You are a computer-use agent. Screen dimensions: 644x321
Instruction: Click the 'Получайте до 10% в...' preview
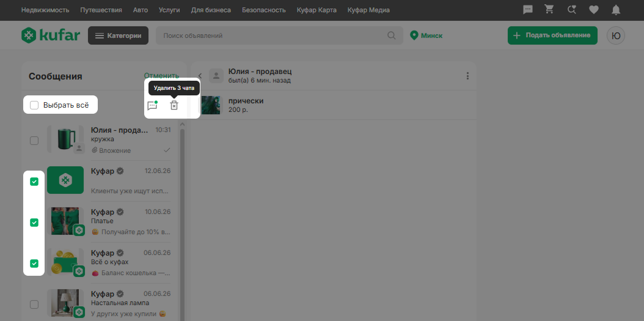pos(131,232)
